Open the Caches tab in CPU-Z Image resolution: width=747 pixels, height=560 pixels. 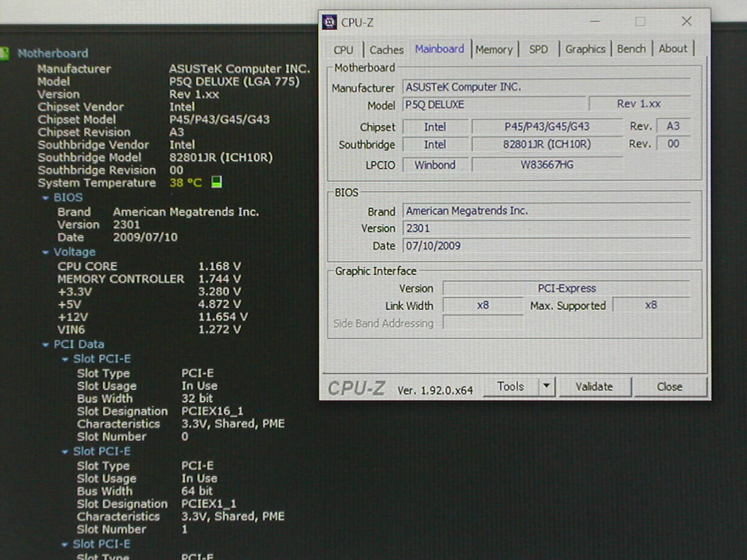[387, 50]
